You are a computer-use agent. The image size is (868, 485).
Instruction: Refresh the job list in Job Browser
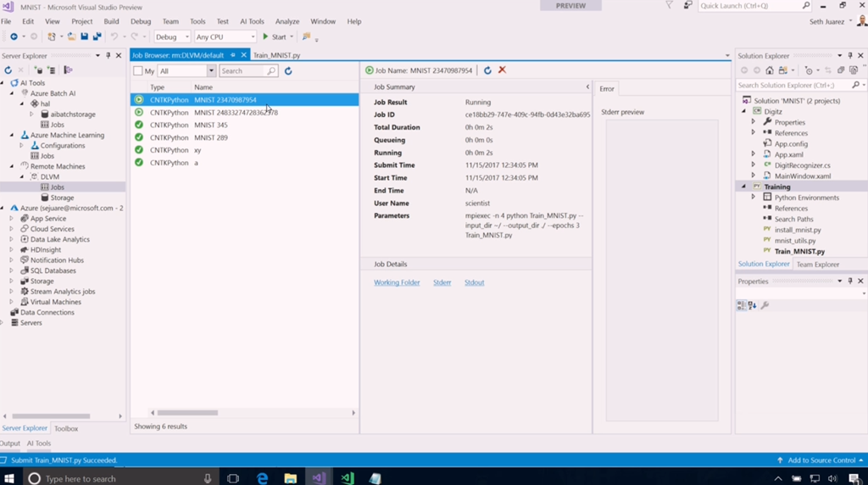(x=288, y=71)
